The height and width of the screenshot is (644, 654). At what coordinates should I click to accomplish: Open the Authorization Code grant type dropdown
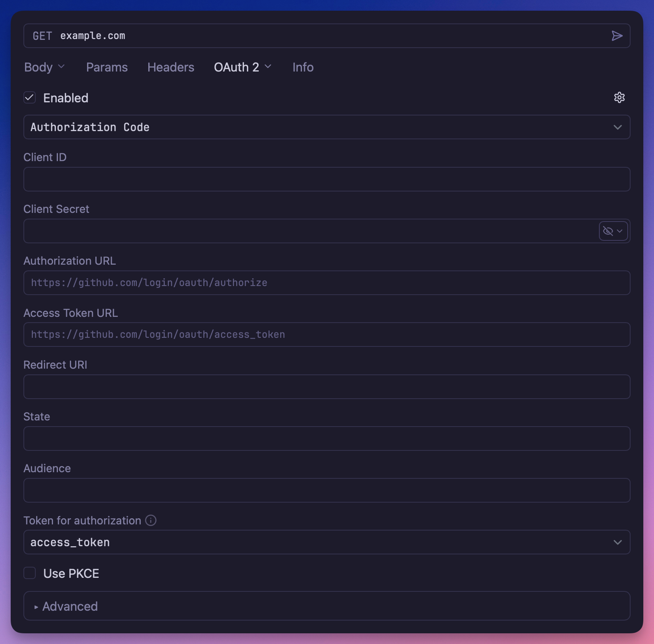[327, 127]
